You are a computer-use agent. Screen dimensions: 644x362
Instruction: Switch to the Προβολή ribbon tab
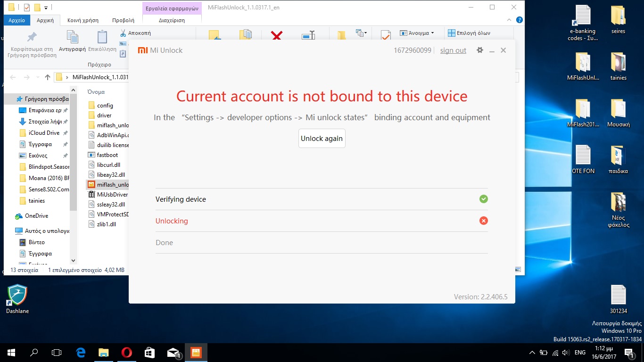tap(123, 20)
